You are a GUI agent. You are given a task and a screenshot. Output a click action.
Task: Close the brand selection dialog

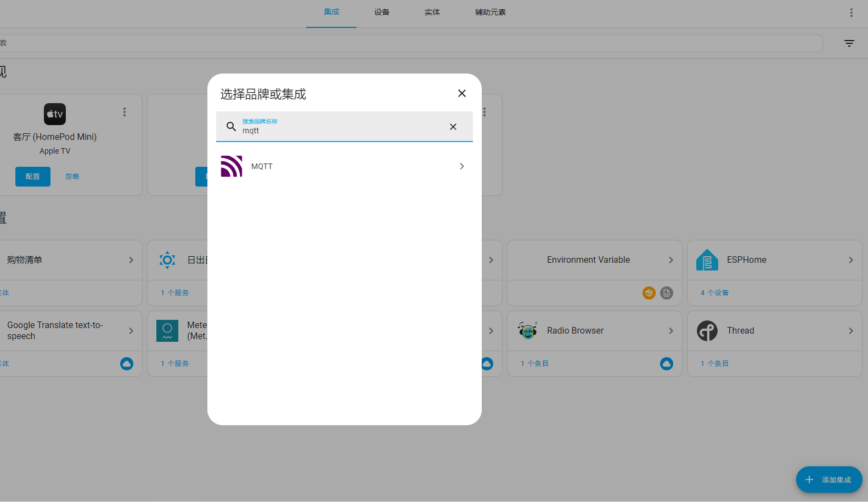[x=462, y=93]
